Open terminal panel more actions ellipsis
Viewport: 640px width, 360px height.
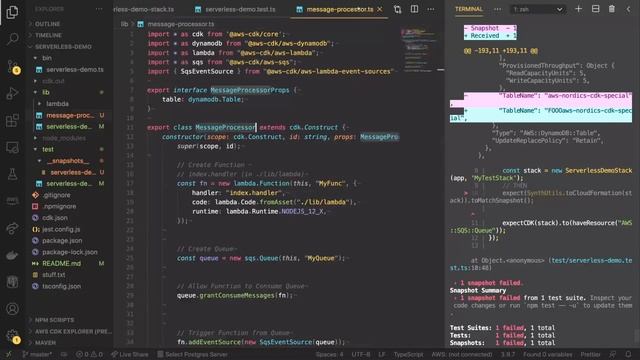pos(497,9)
